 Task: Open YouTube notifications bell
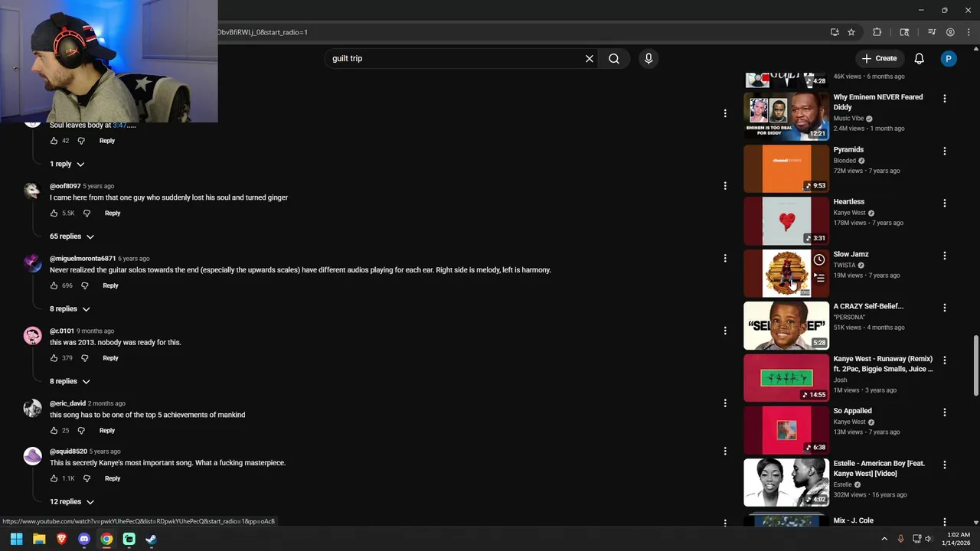(920, 59)
